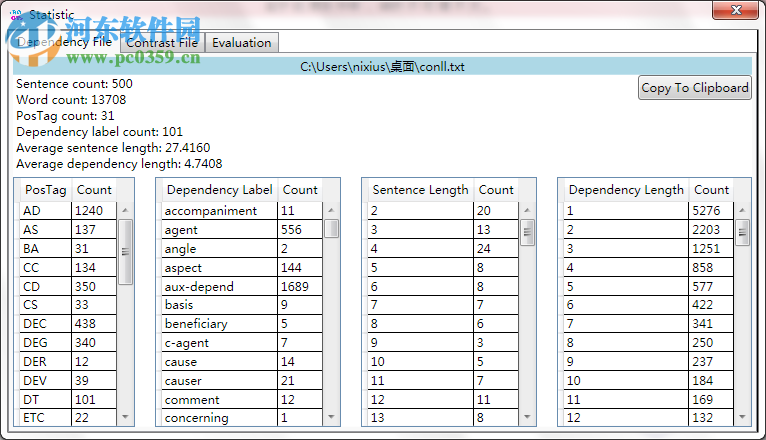Close the Statistic window
Screen dimensions: 766x440
(736, 10)
